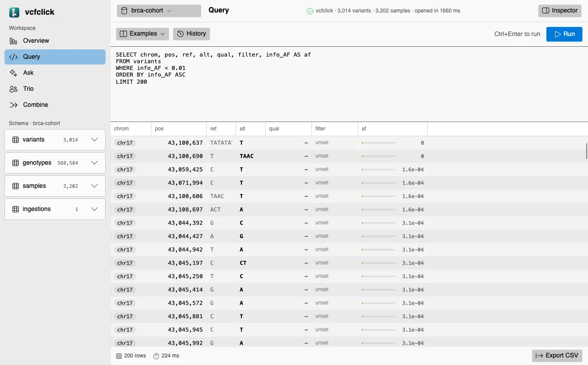
Task: Click the qual column header
Action: (289, 129)
